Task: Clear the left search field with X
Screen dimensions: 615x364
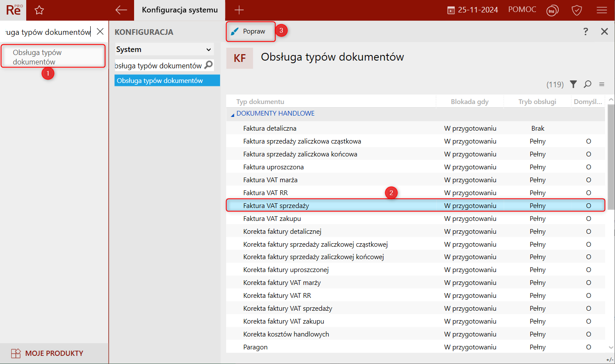Action: coord(100,31)
